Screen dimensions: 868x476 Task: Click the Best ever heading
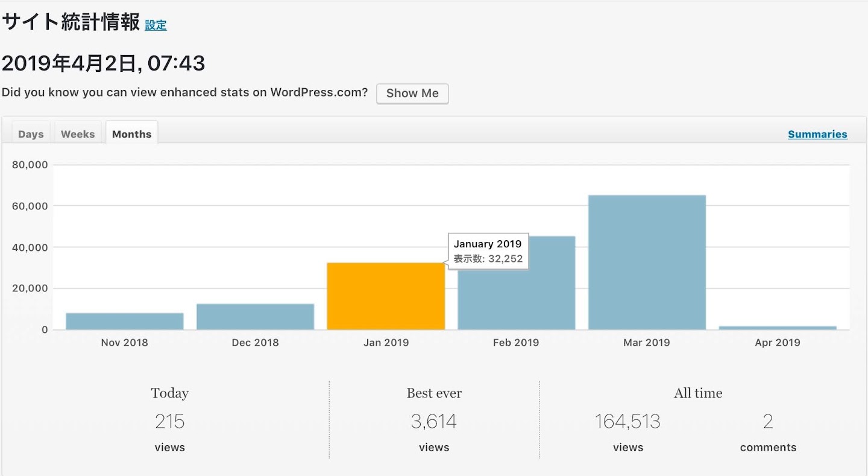pyautogui.click(x=434, y=393)
